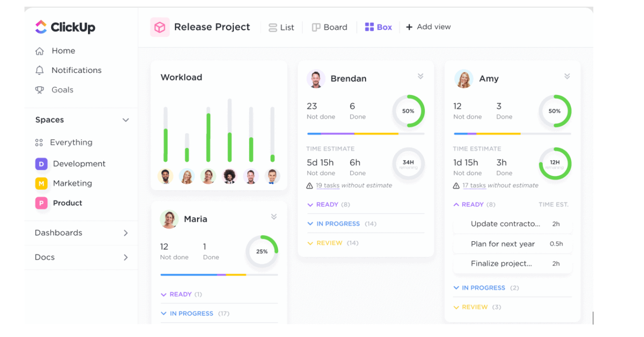Click the Add view button
Screen dimensions: 644x337
coord(428,27)
